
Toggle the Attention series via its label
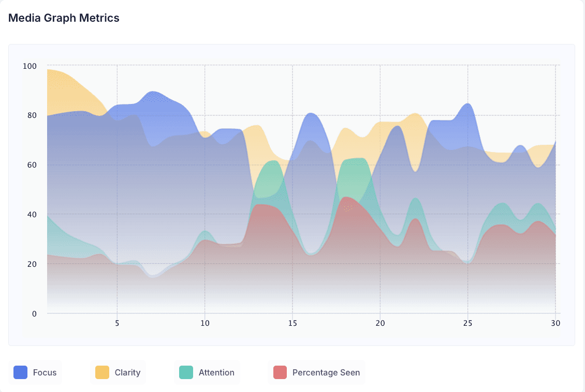point(216,372)
